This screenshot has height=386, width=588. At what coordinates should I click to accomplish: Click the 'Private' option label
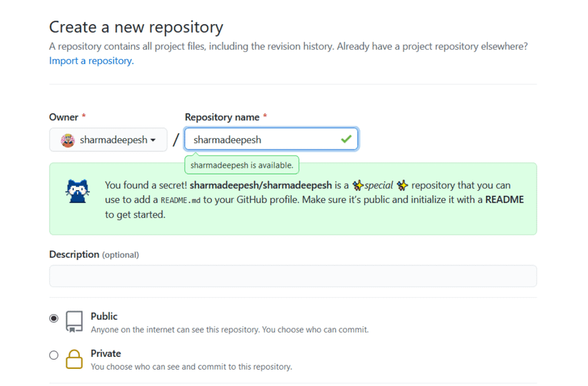click(x=105, y=353)
